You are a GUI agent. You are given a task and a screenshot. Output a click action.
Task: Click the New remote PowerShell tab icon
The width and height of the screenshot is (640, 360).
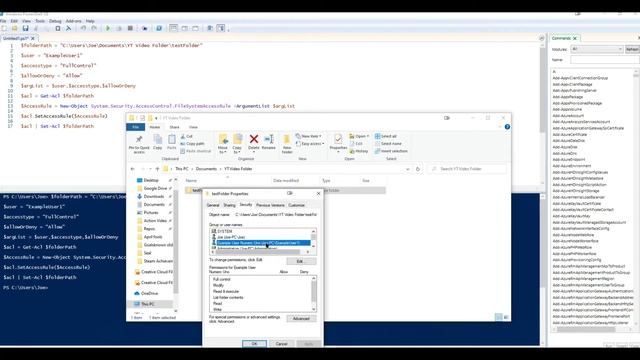(144, 28)
